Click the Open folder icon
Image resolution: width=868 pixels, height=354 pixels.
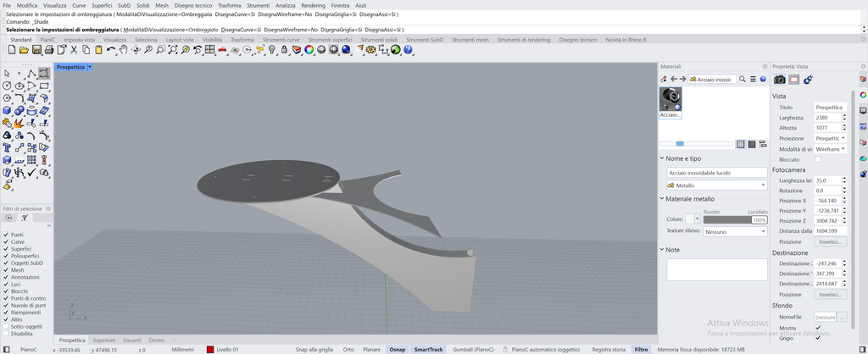pos(24,50)
